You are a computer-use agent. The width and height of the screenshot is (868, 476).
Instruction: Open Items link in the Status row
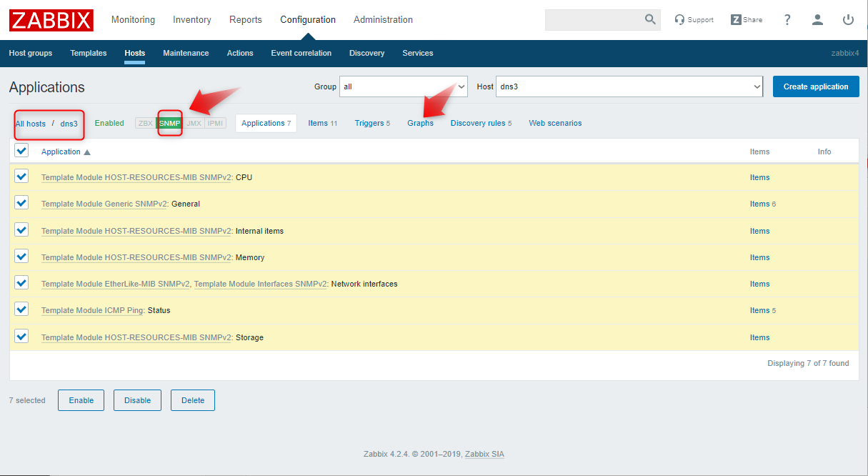pyautogui.click(x=759, y=310)
